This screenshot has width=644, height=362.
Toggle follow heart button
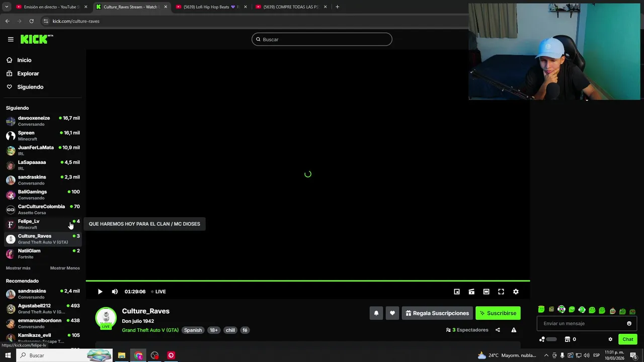(x=392, y=313)
